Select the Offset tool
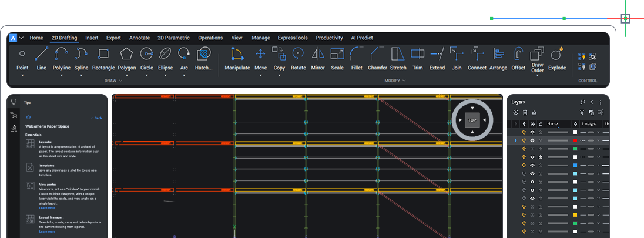The width and height of the screenshot is (644, 238). point(518,53)
